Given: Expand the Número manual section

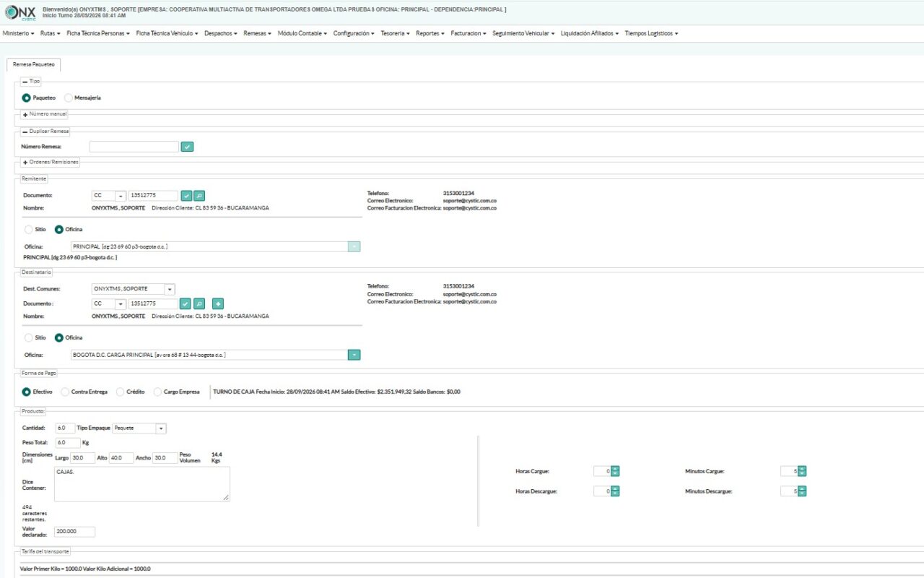Looking at the screenshot, I should point(25,114).
